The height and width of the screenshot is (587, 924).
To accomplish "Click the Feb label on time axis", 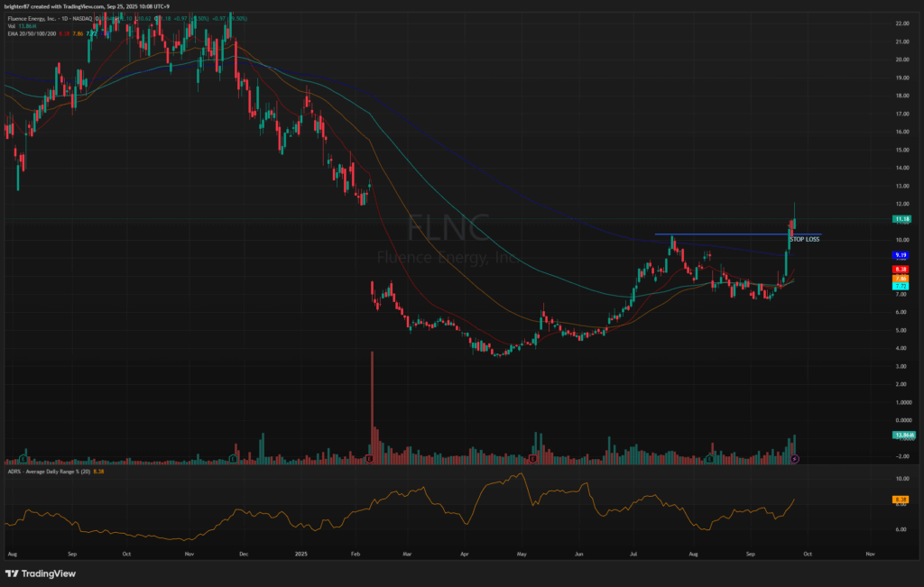I will [355, 554].
